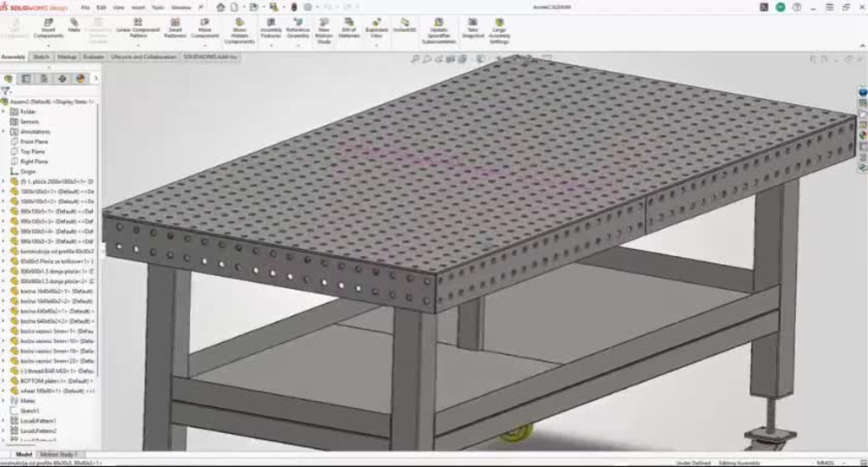This screenshot has height=467, width=868.
Task: Open Insert Components dropdown arrow
Action: pyautogui.click(x=48, y=44)
